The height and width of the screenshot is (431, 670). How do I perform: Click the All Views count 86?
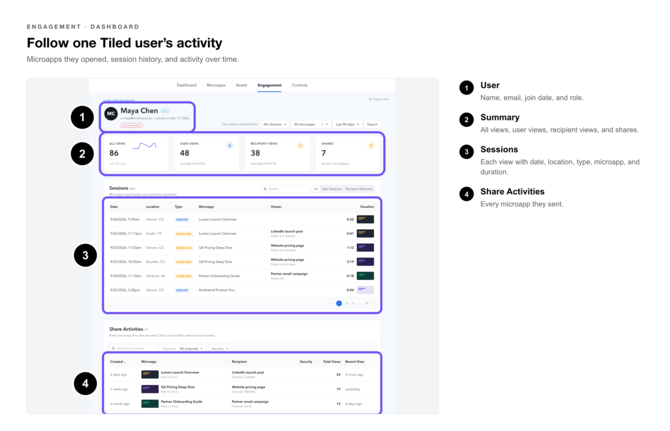pos(114,153)
